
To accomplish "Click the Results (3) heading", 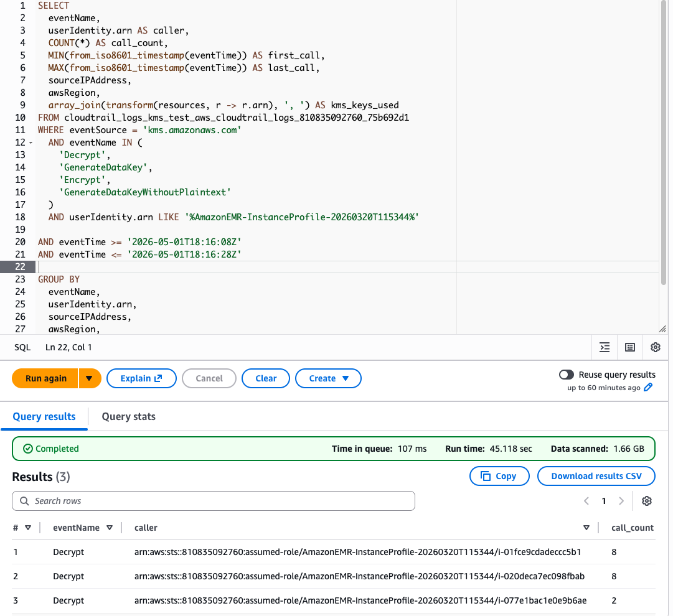I will 40,477.
